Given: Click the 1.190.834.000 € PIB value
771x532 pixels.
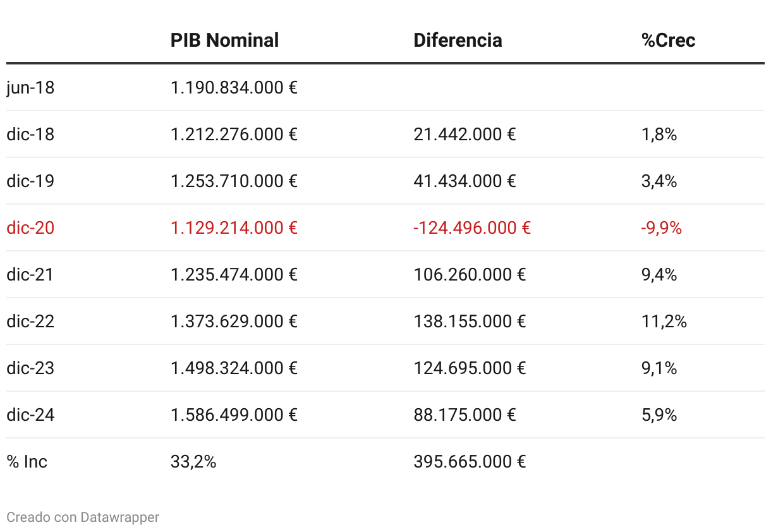Looking at the screenshot, I should [x=234, y=87].
